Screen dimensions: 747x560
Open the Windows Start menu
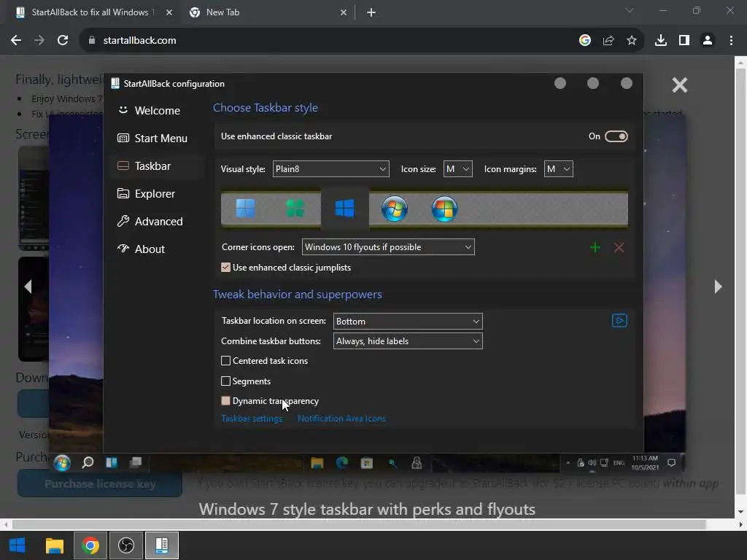(x=18, y=545)
